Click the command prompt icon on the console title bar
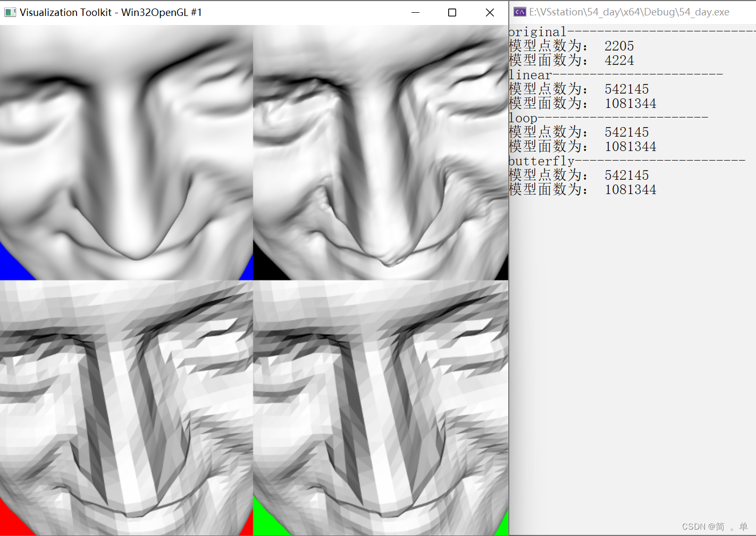Viewport: 756px width, 536px height. coord(519,11)
